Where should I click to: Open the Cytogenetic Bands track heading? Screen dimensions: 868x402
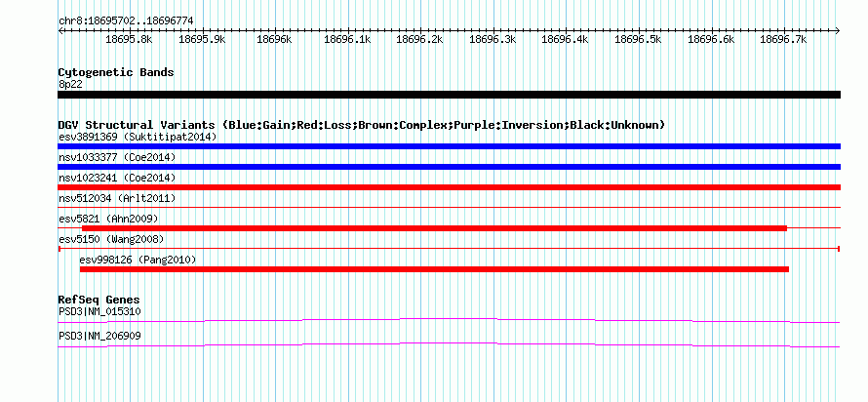pyautogui.click(x=116, y=72)
